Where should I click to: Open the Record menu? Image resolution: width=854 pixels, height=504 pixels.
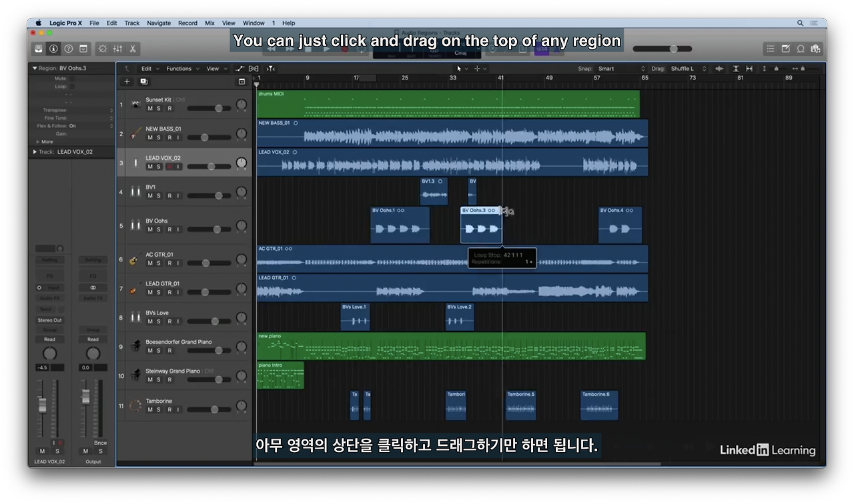tap(187, 23)
